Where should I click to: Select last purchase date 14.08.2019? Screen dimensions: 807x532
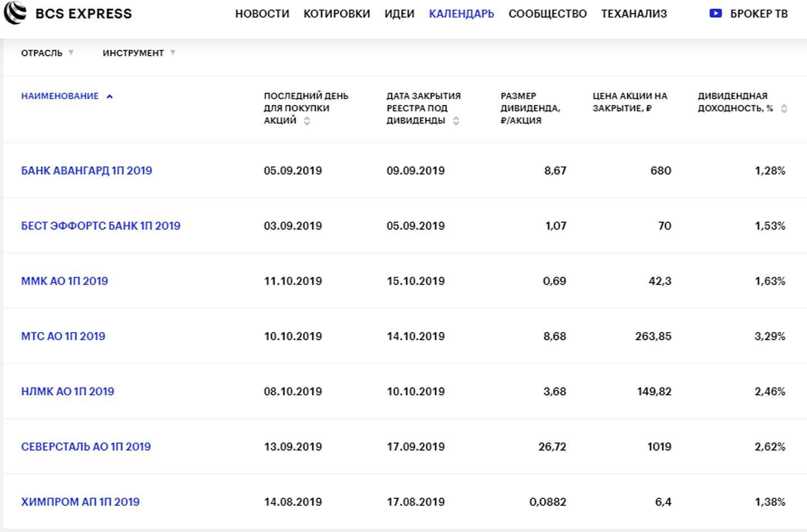(x=293, y=502)
